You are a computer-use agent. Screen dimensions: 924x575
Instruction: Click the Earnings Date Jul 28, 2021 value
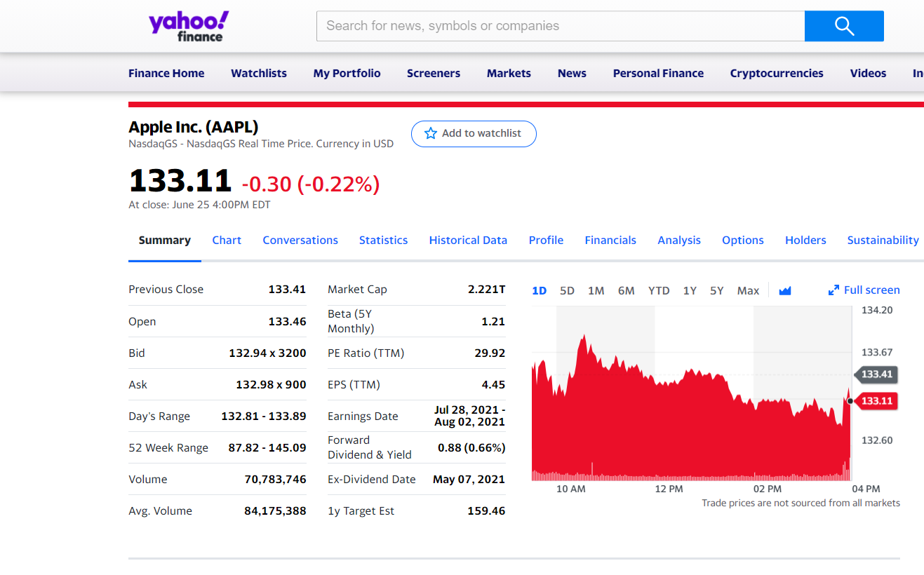470,416
